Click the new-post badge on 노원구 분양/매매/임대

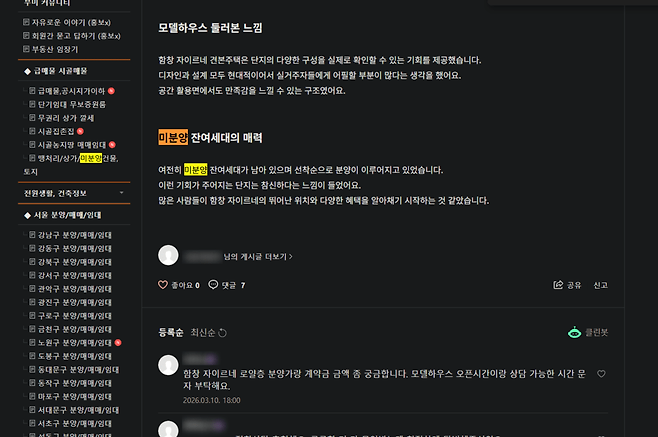(118, 343)
